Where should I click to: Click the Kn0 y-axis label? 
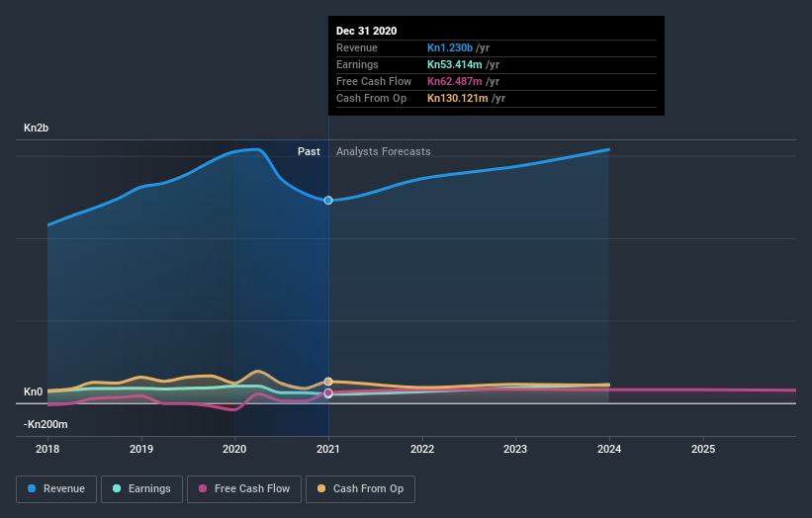tap(34, 391)
